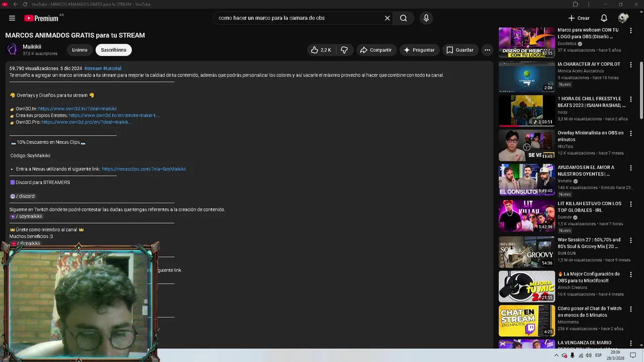The image size is (644, 362).
Task: Show hidden tray icons chevron
Action: point(556,355)
